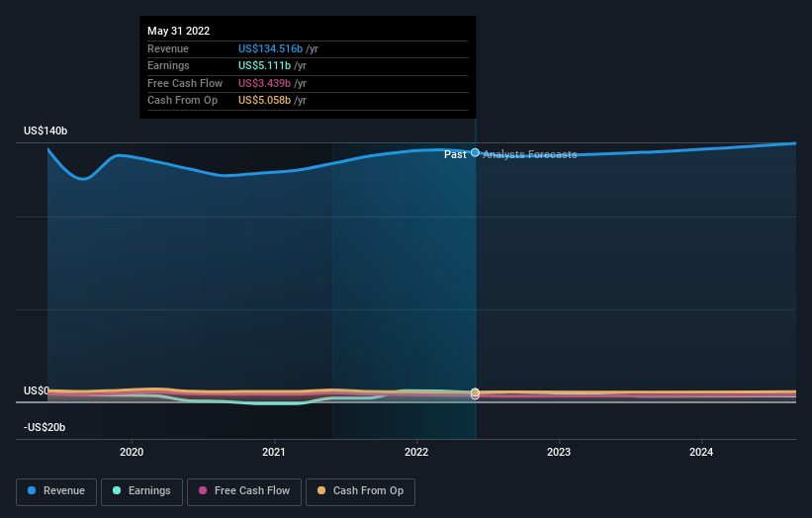Click the Free Cash Flow value US$3.439b
The width and height of the screenshot is (812, 518).
point(265,83)
